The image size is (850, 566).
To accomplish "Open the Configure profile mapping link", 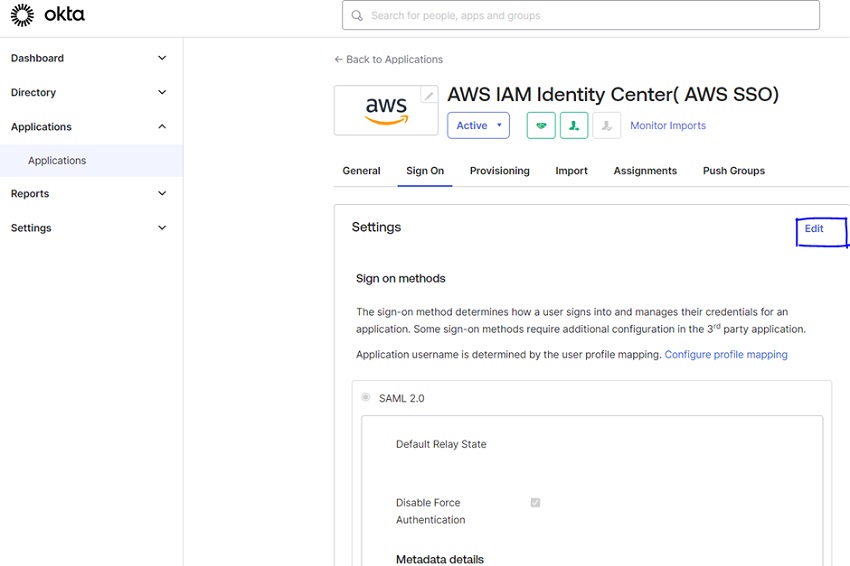I will pyautogui.click(x=726, y=355).
